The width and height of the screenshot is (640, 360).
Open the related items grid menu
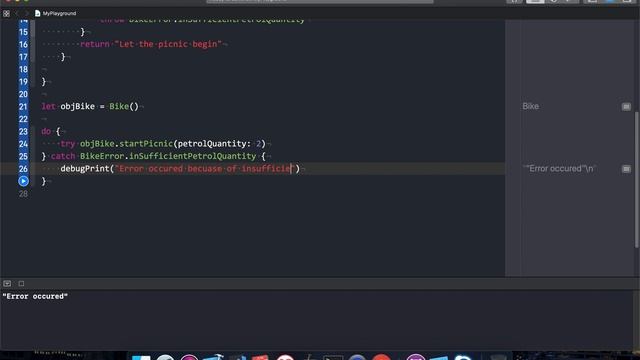click(x=6, y=13)
